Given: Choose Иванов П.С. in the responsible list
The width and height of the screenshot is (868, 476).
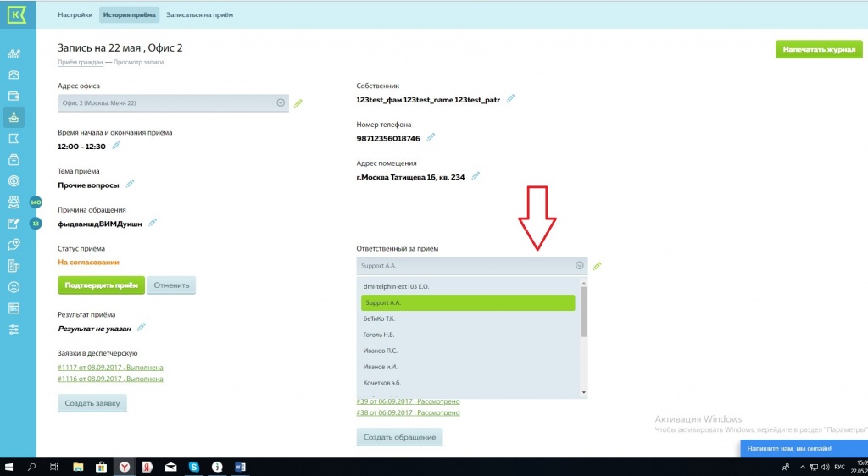Looking at the screenshot, I should [380, 351].
